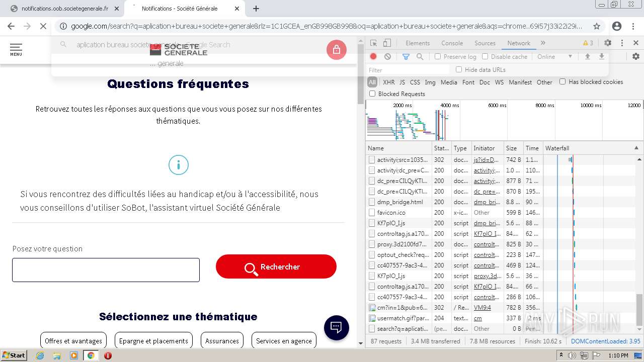Open the Chrome profile avatar

click(617, 26)
